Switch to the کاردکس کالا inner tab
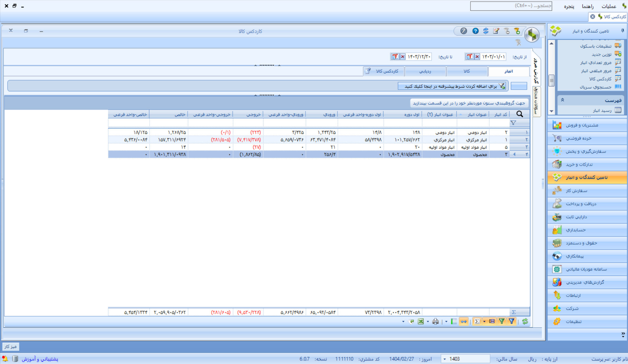The width and height of the screenshot is (628, 364). click(x=383, y=71)
